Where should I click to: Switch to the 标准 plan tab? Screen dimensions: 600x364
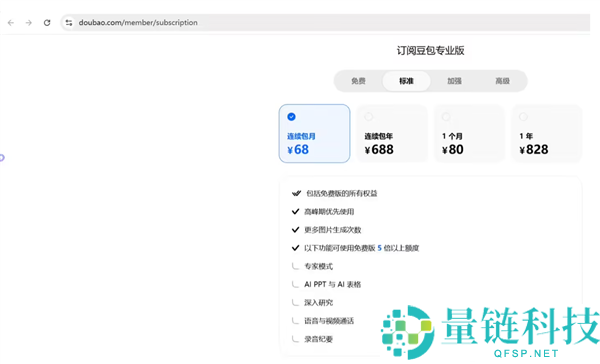pos(406,81)
